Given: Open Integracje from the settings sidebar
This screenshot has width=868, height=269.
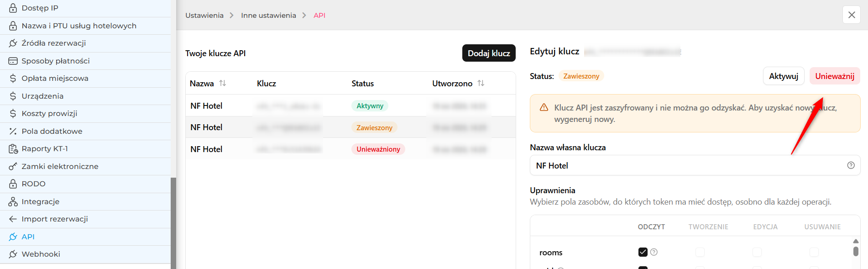Looking at the screenshot, I should coord(85,201).
